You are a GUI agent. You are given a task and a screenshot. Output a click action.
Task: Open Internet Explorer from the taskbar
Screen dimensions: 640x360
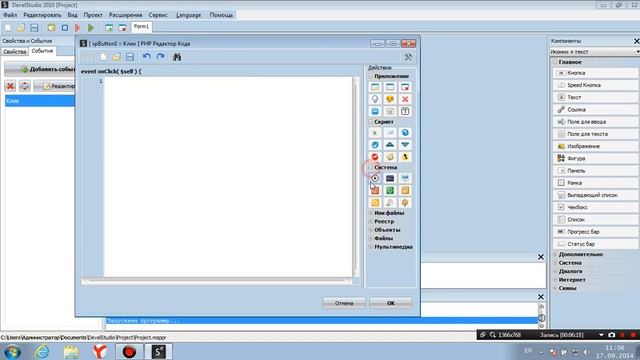tap(42, 351)
